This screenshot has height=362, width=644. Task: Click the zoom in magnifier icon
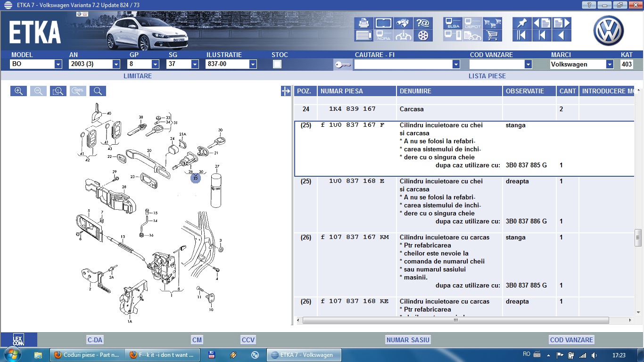(x=18, y=91)
